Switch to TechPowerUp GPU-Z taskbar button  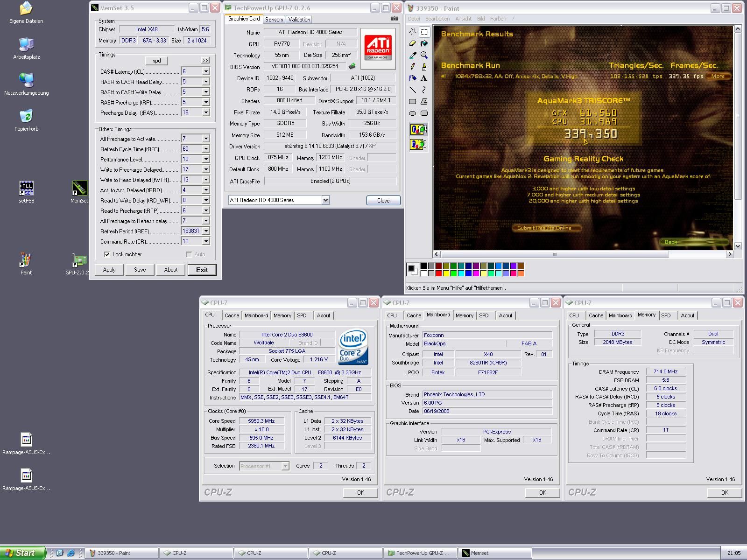coord(420,553)
